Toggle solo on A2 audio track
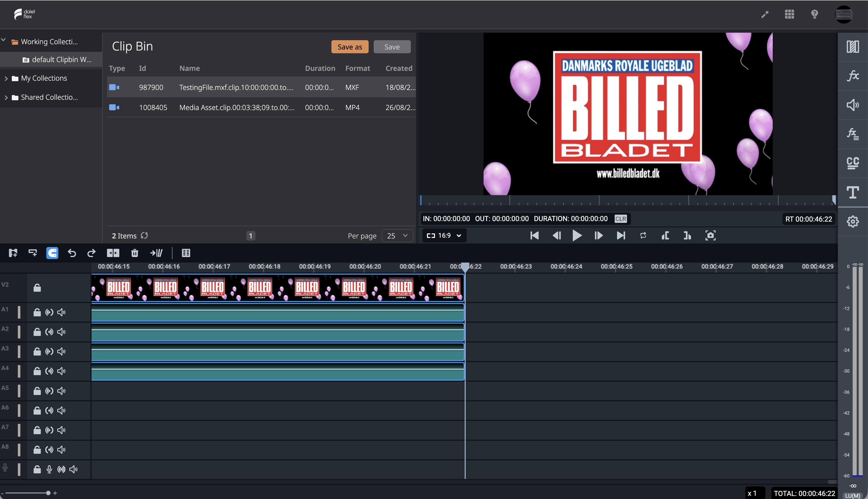The image size is (868, 499). (x=49, y=332)
